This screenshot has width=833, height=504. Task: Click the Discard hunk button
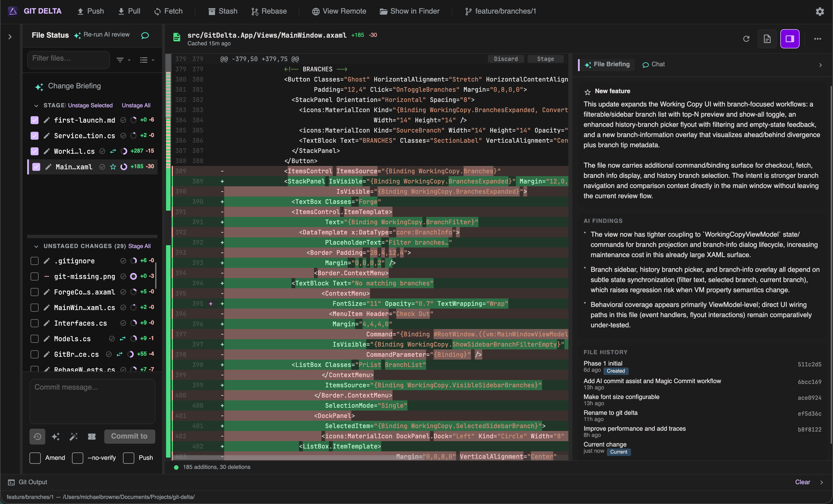(506, 59)
